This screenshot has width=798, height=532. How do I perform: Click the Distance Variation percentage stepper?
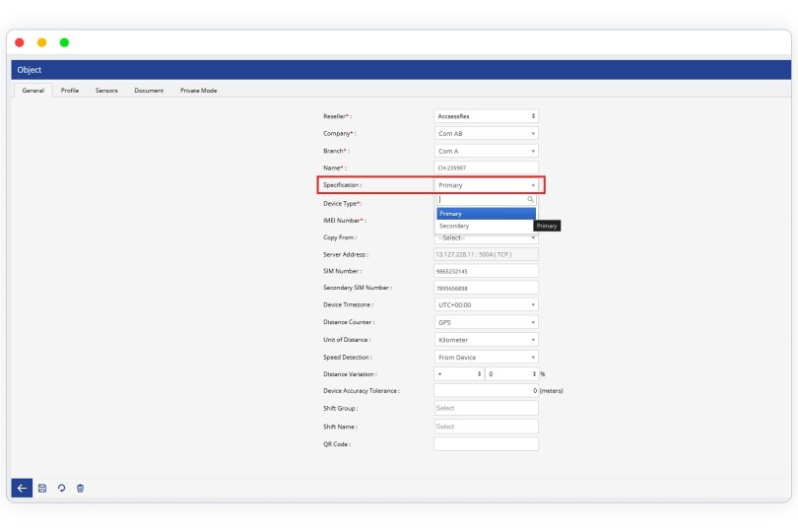[511, 374]
